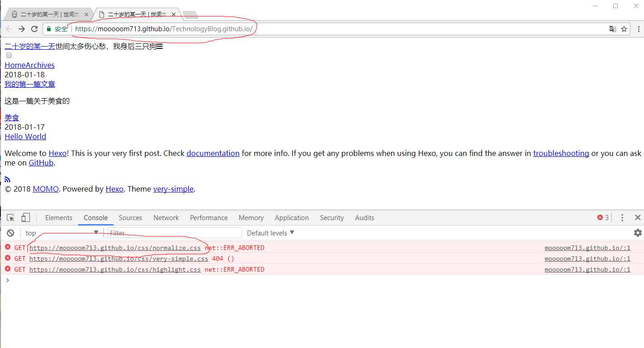
Task: Toggle the device toolbar icon
Action: pos(25,218)
